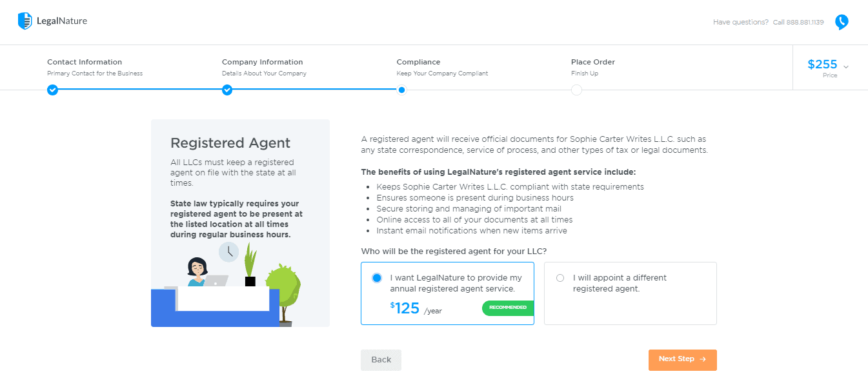Click the gray Back button
The width and height of the screenshot is (868, 385).
pos(381,360)
